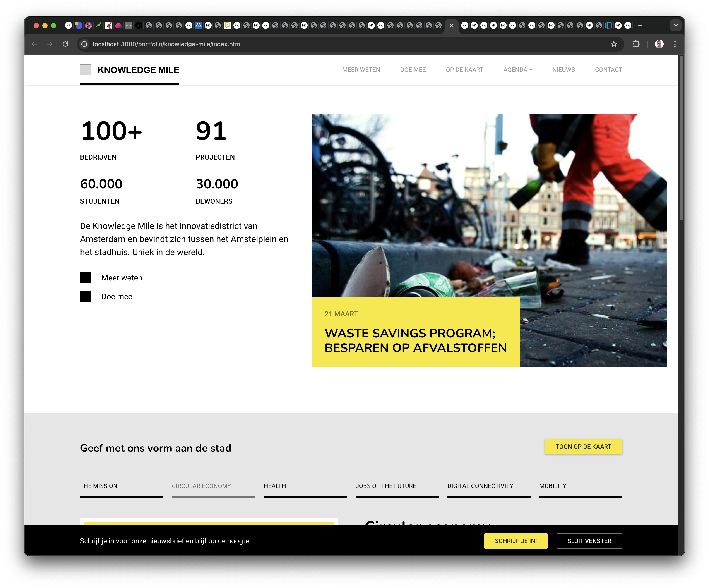This screenshot has width=709, height=588.
Task: Open the Chrome three-dot menu
Action: tap(675, 44)
